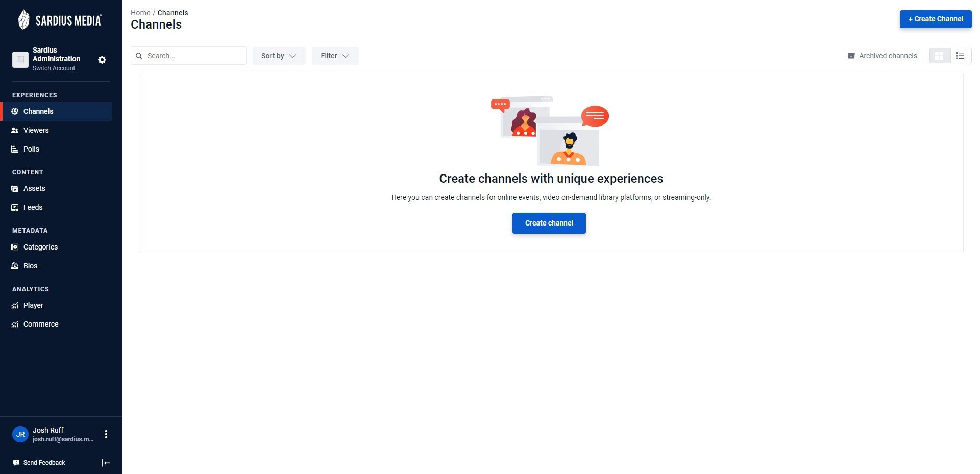980x474 pixels.
Task: Click the centered Create channel button
Action: point(549,223)
